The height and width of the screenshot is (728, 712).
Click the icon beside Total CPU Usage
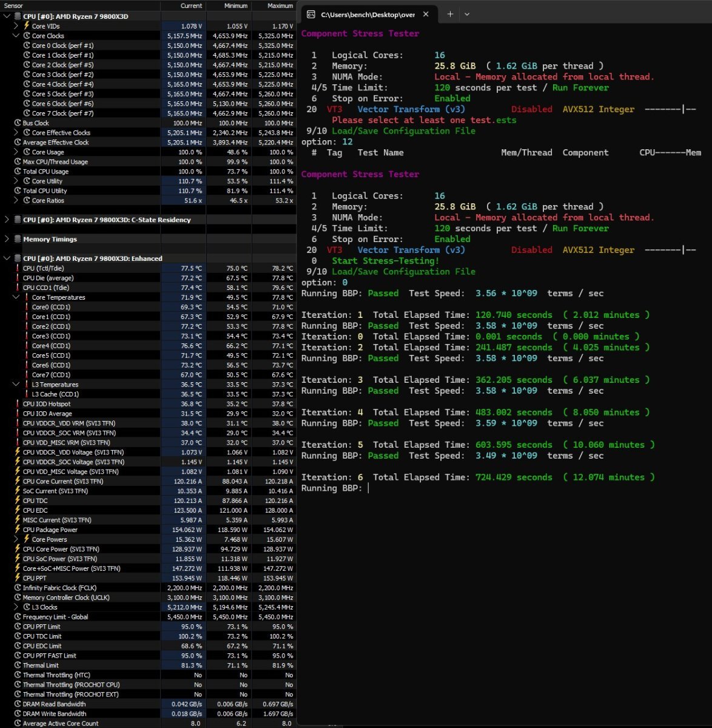click(18, 172)
